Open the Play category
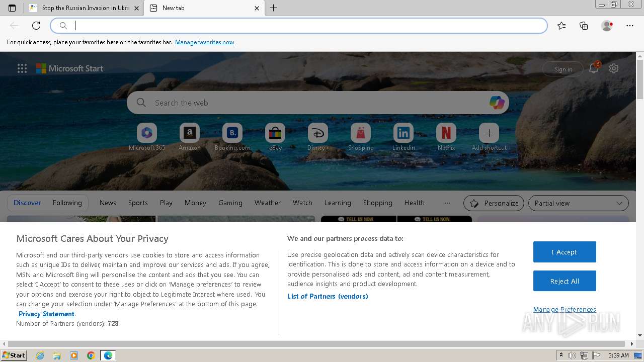The height and width of the screenshot is (362, 644). coord(166,203)
